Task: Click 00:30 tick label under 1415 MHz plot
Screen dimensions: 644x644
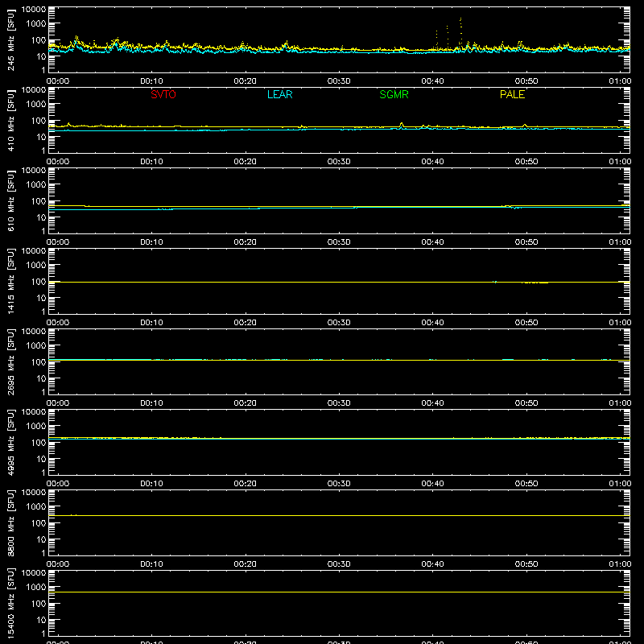Action: click(x=339, y=323)
